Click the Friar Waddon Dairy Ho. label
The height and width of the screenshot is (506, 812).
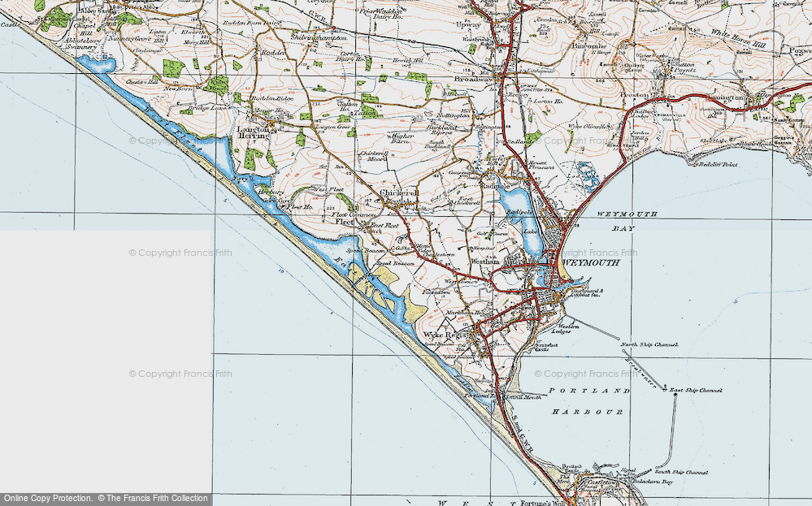click(382, 13)
